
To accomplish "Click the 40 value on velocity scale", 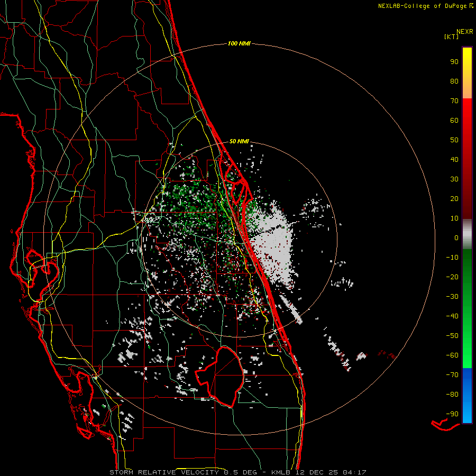I will (x=454, y=159).
